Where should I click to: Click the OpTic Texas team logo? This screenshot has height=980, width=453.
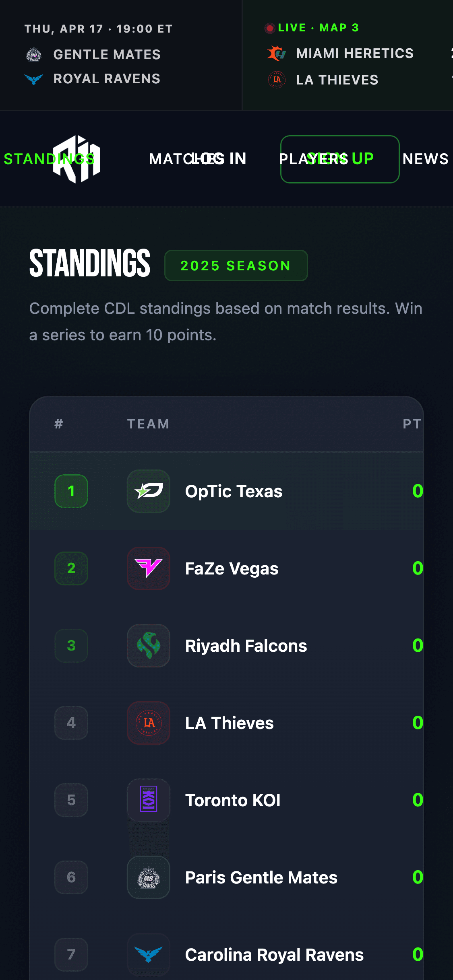pyautogui.click(x=149, y=491)
